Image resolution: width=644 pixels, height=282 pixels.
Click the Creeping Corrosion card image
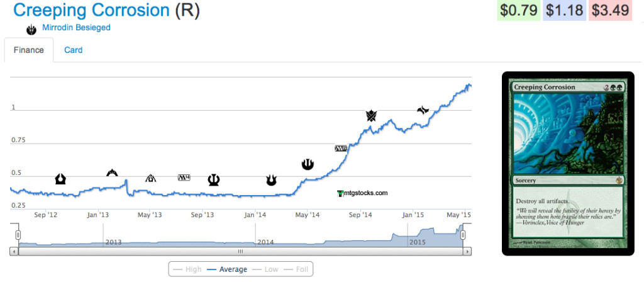[569, 163]
